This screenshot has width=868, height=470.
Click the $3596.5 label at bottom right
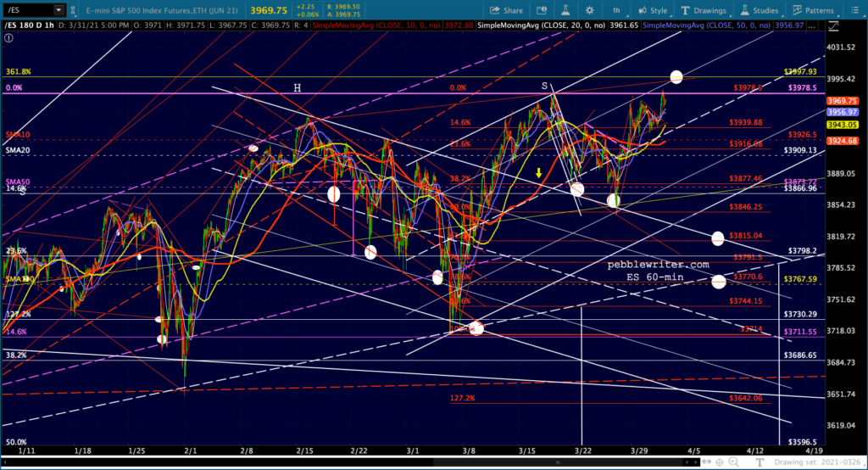802,442
